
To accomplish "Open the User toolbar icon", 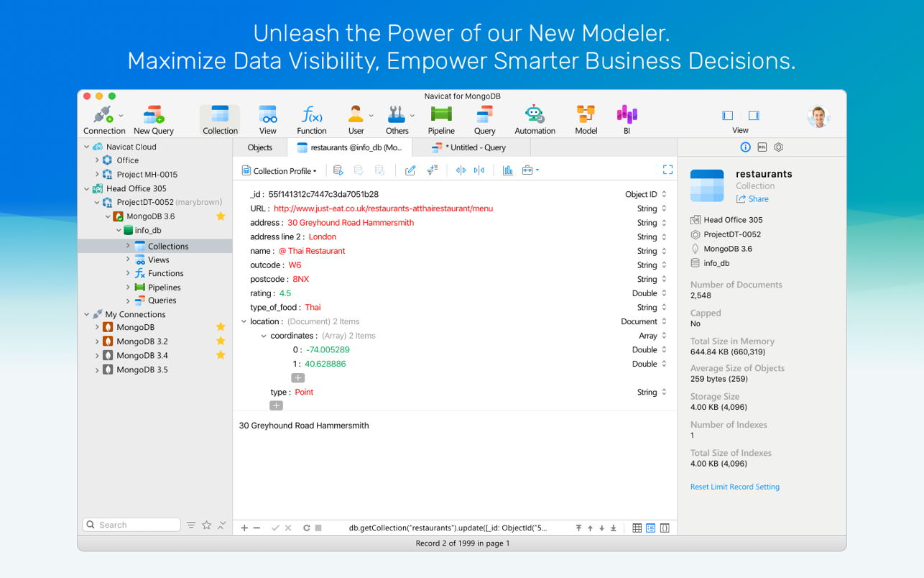I will (356, 120).
